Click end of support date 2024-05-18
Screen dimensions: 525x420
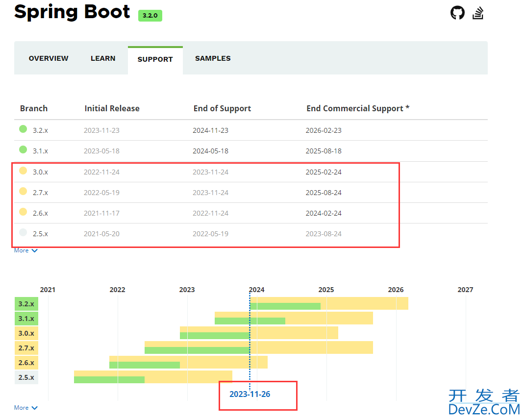coord(211,151)
